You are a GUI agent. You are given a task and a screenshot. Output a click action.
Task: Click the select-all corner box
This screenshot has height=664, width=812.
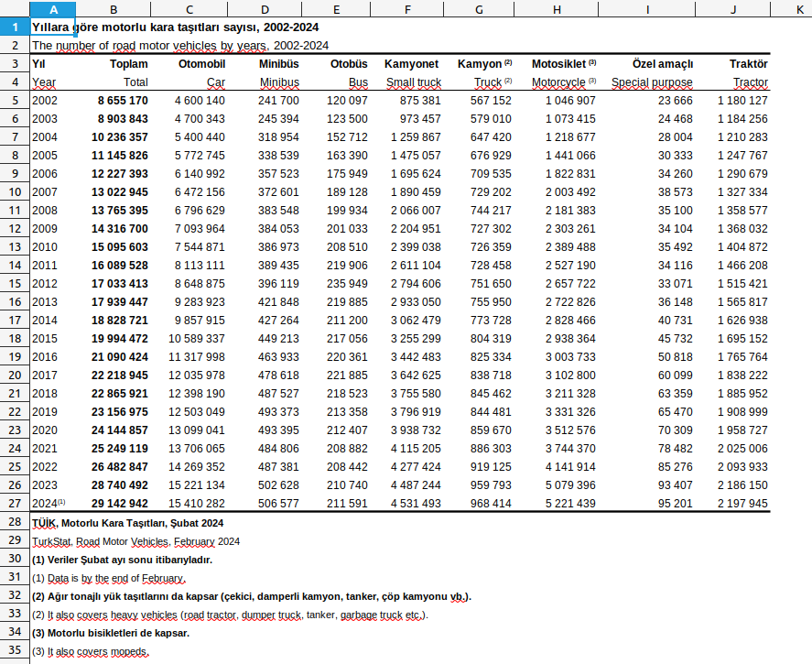click(x=15, y=9)
